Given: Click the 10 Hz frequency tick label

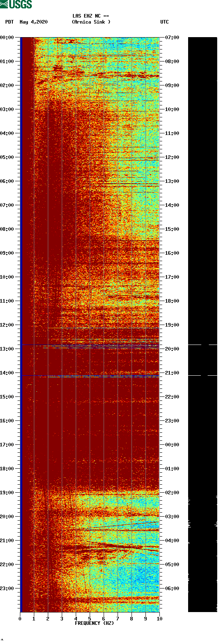Looking at the screenshot, I should [x=159, y=619].
